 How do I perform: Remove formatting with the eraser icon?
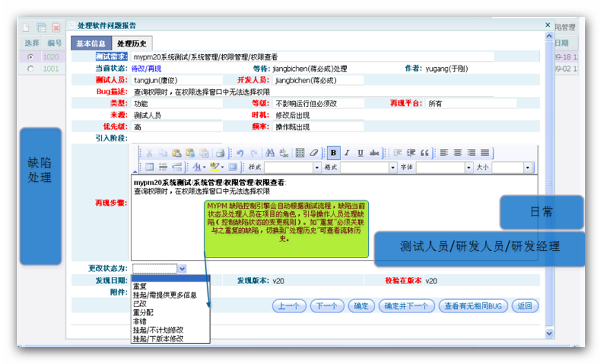point(314,153)
